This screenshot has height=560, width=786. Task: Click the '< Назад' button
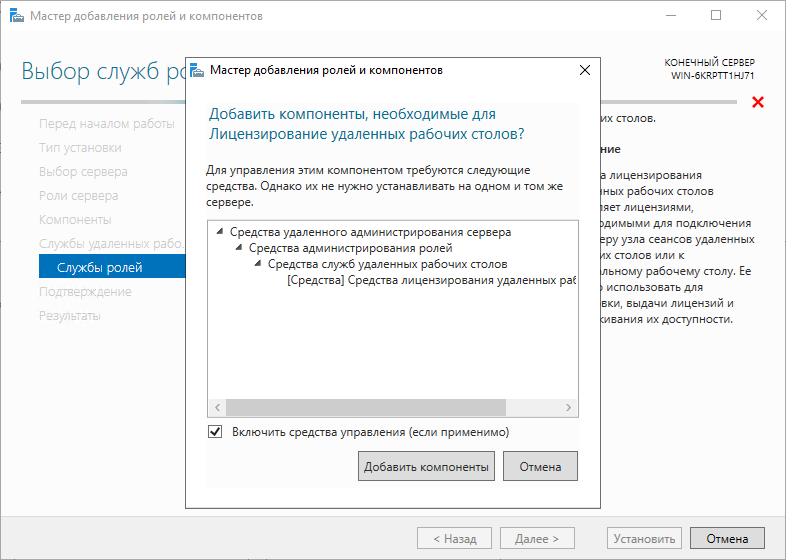click(454, 538)
